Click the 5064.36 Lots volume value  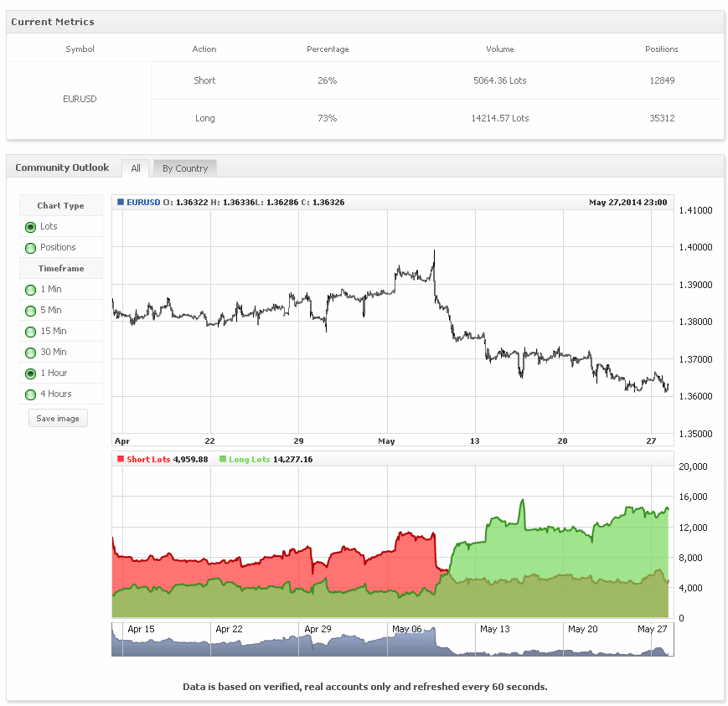(500, 80)
